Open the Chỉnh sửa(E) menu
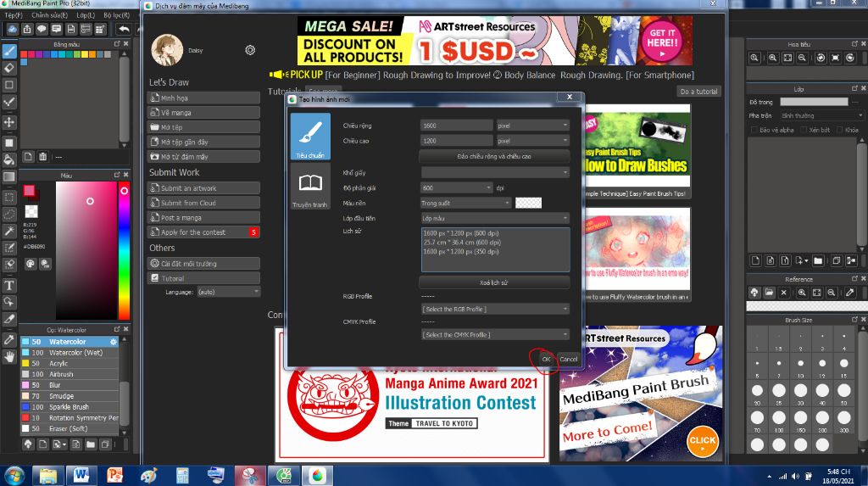The width and height of the screenshot is (868, 486). coord(49,15)
